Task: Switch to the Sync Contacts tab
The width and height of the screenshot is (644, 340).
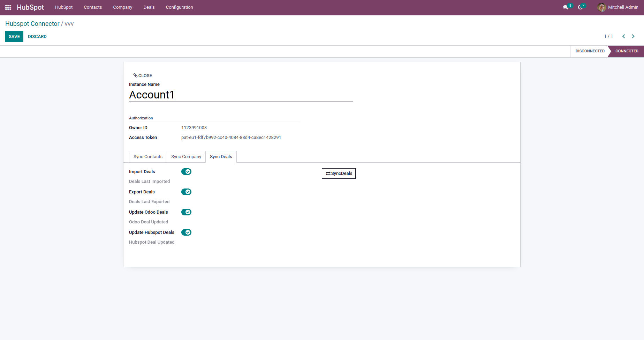Action: [148, 157]
